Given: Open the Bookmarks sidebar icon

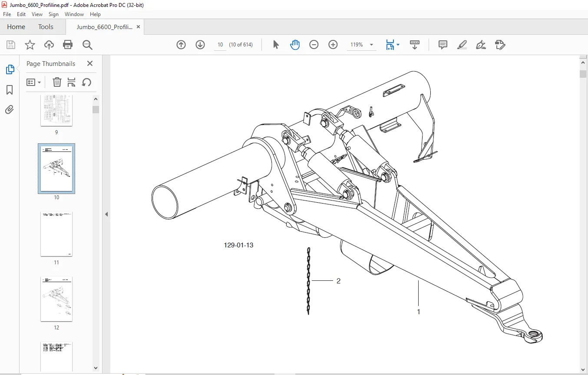Looking at the screenshot, I should tap(10, 90).
